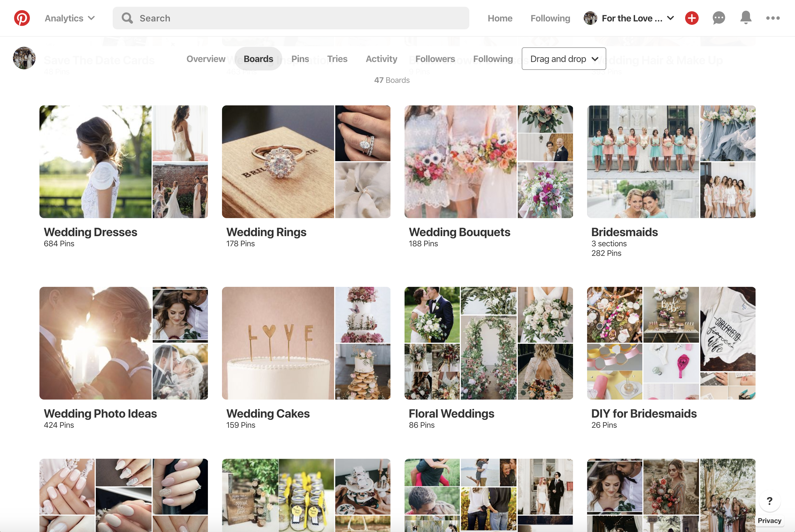The width and height of the screenshot is (795, 532).
Task: Expand the account chevron next to For the Love
Action: tap(670, 18)
